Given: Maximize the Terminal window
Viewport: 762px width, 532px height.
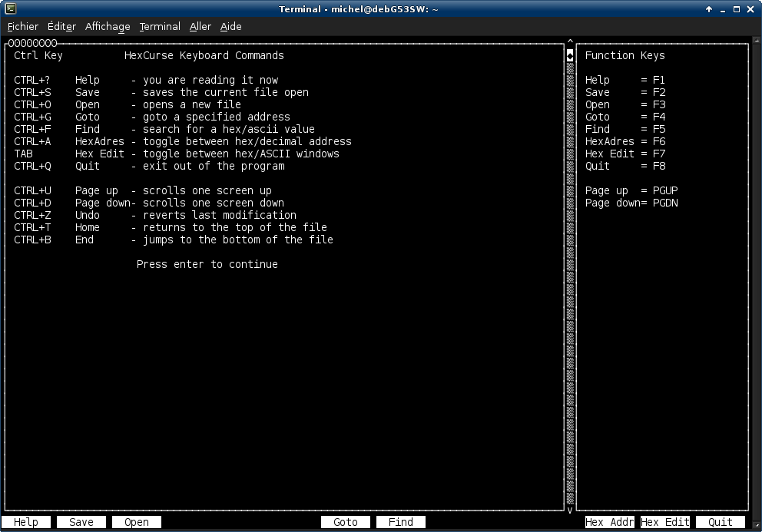Looking at the screenshot, I should tap(736, 9).
